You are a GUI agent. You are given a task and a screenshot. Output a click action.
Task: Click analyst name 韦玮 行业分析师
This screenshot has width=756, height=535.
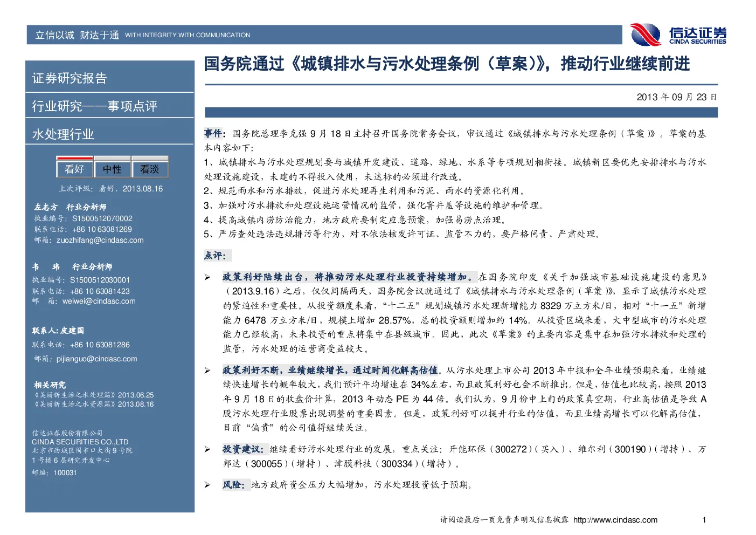(x=72, y=267)
